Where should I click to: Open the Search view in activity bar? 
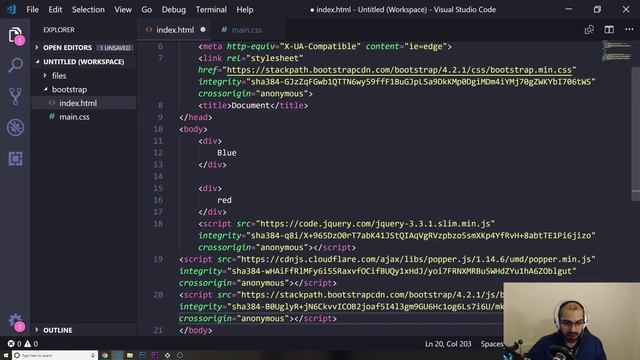coord(15,65)
